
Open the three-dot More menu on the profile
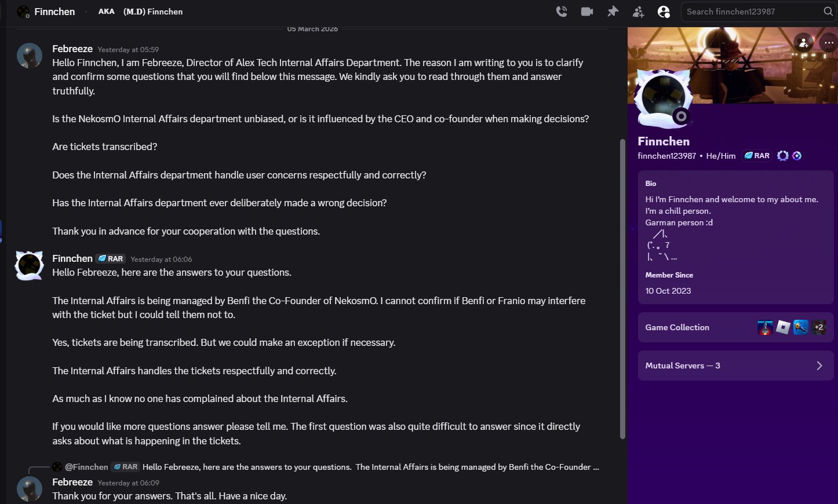(829, 42)
